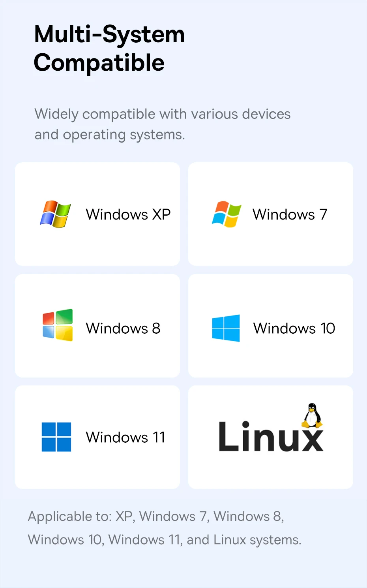
Task: Select the Windows 7 label
Action: [x=290, y=214]
